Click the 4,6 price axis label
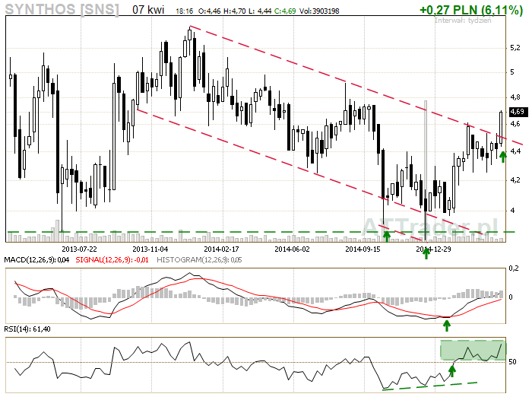 (515, 124)
